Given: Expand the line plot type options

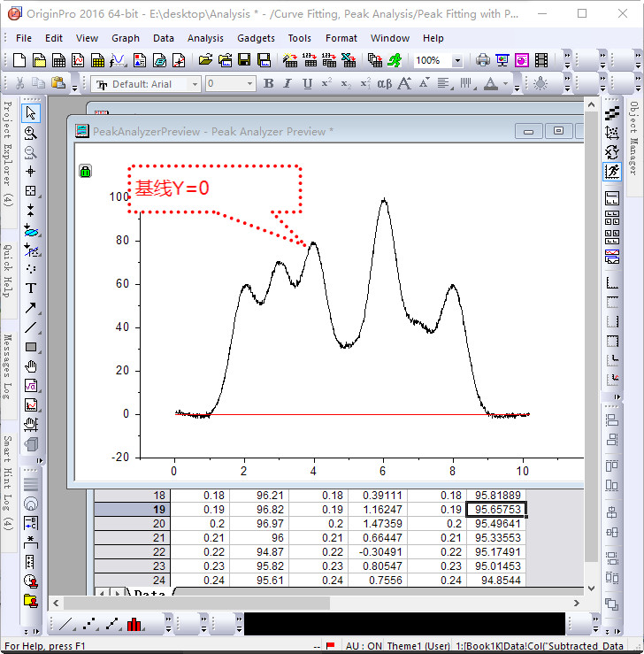Looking at the screenshot, I should click(x=74, y=629).
